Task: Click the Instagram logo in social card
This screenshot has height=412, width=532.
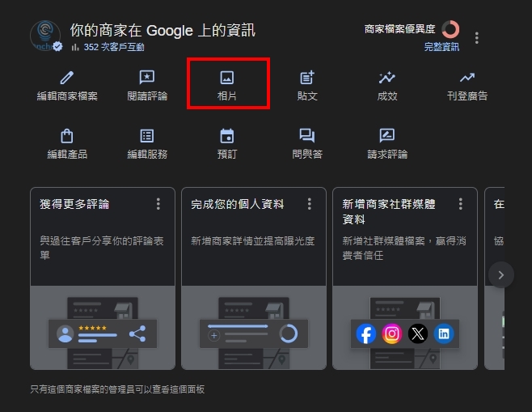Action: point(392,333)
